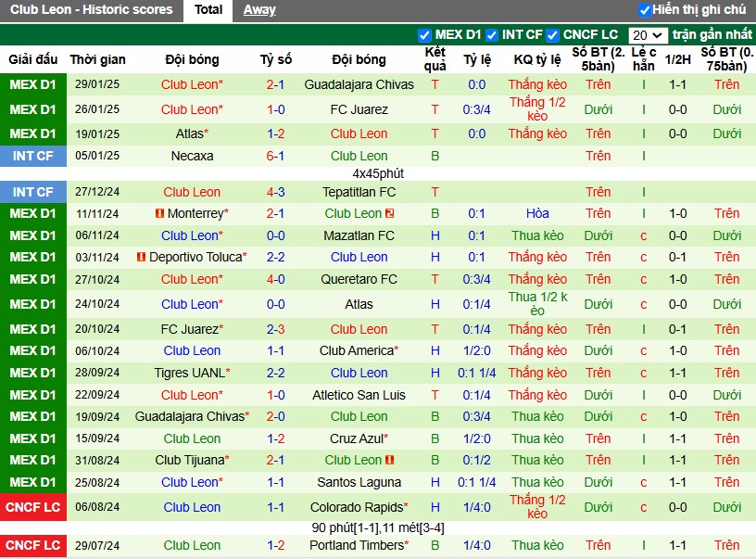The image size is (756, 559).
Task: Click the date 27/12/24
Action: (x=97, y=192)
